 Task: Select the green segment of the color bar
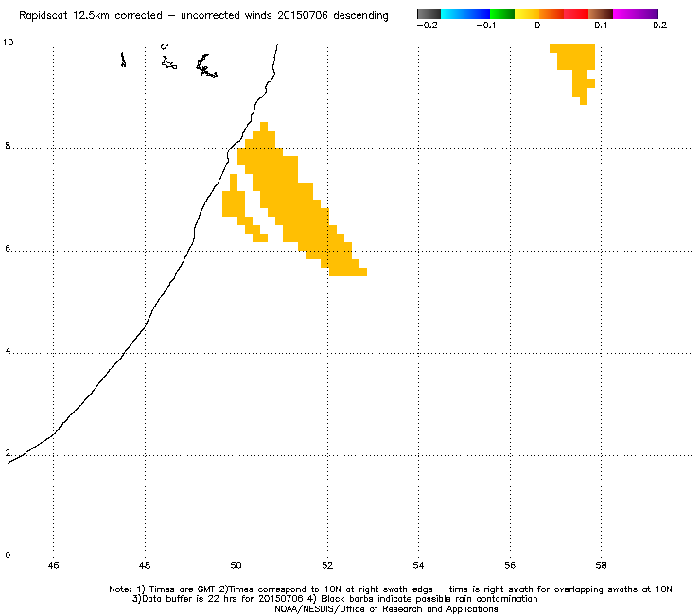coord(501,14)
